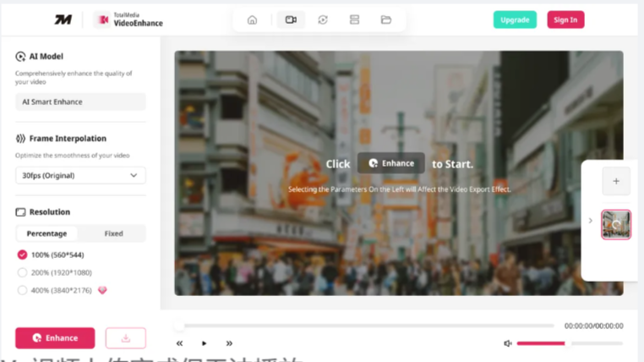This screenshot has height=362, width=644.
Task: Select the video enhance camera icon
Action: click(291, 19)
